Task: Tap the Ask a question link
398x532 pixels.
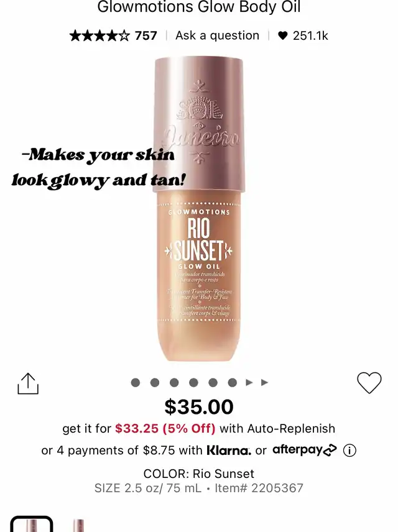Action: pos(217,35)
